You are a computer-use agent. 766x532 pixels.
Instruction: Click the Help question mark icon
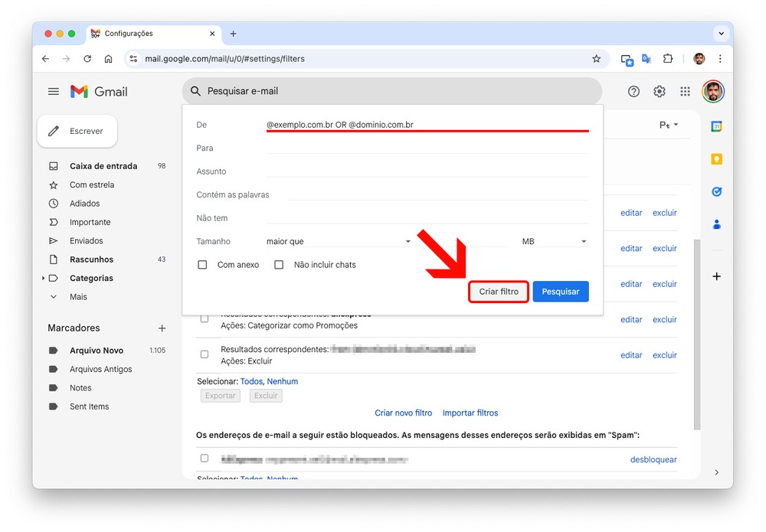point(633,91)
